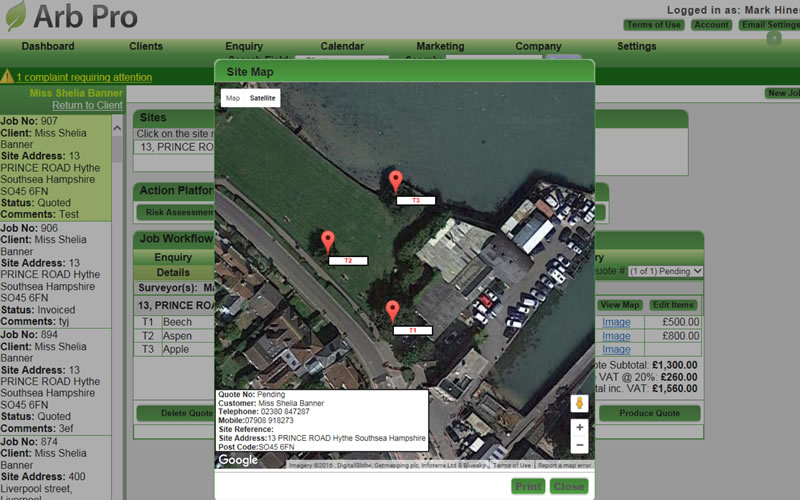Click the Google logo on map
The width and height of the screenshot is (800, 500).
click(x=238, y=460)
